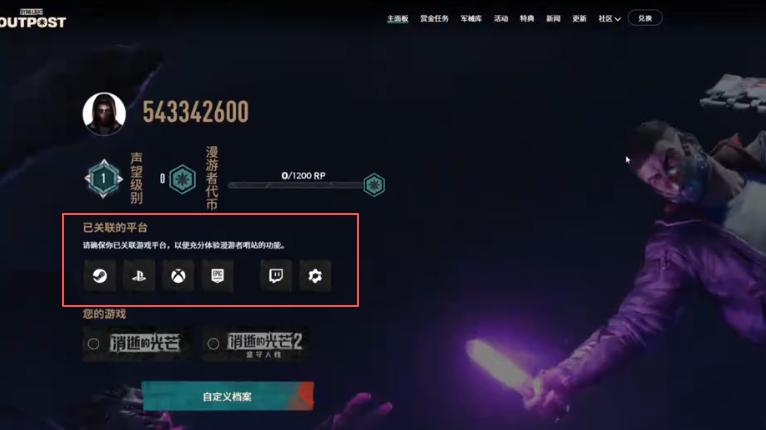Click the reward badge at progress bar end
The width and height of the screenshot is (766, 430).
point(374,185)
